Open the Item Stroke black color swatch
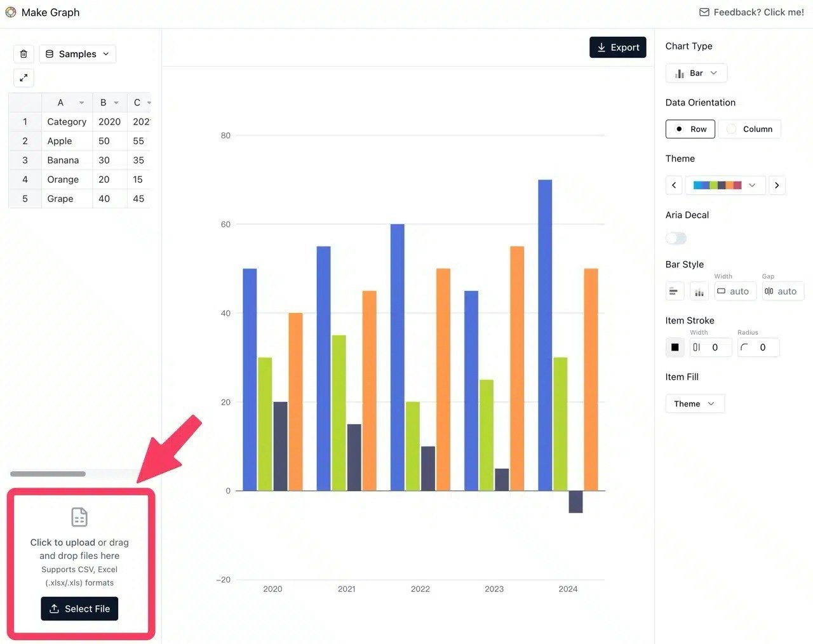813x644 pixels. point(675,347)
